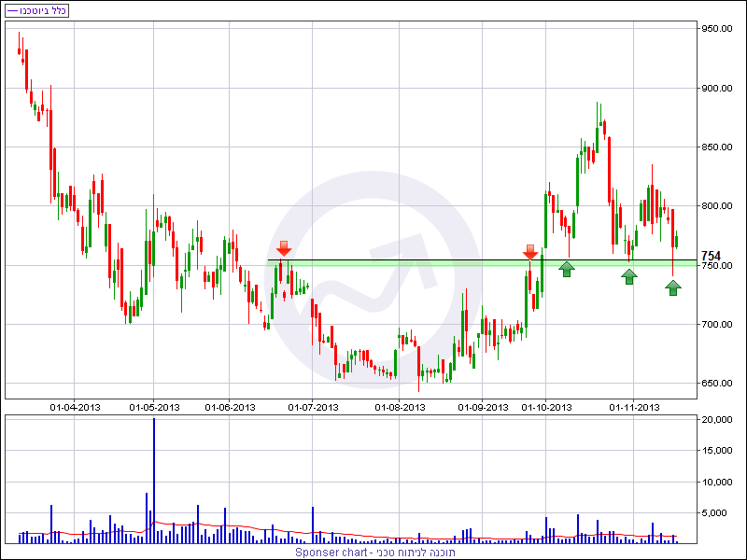Select the 01-11-2013 date label
Viewport: 747px width, 560px height.
635,408
